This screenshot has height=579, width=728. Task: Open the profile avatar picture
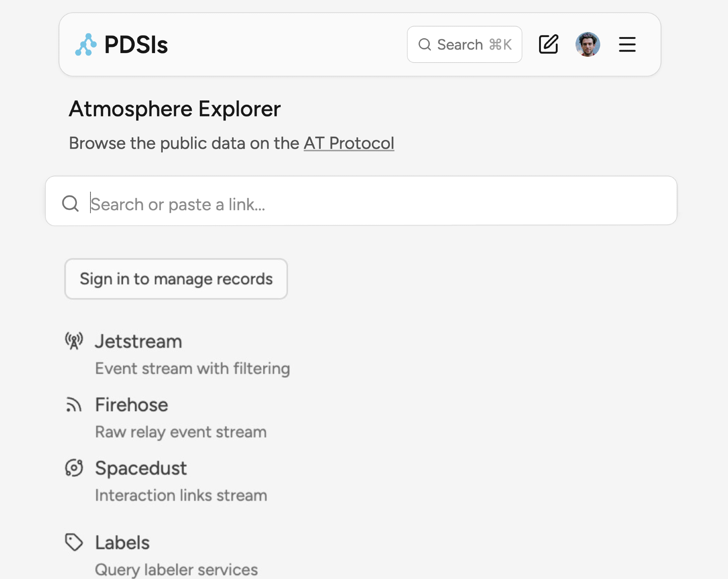point(587,44)
